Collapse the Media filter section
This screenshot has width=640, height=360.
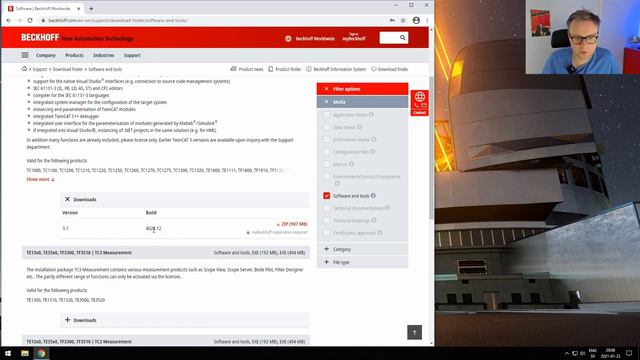click(x=362, y=102)
